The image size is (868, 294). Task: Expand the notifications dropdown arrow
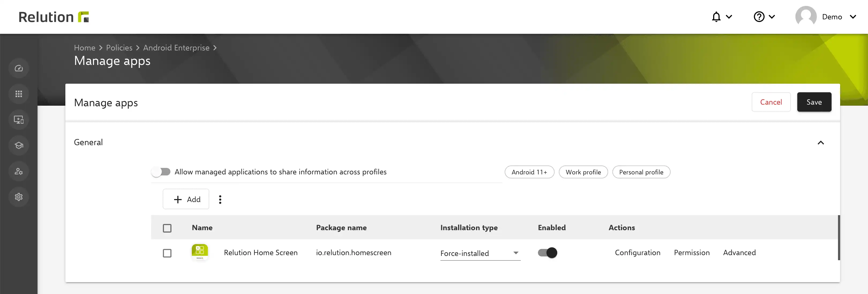pos(729,17)
